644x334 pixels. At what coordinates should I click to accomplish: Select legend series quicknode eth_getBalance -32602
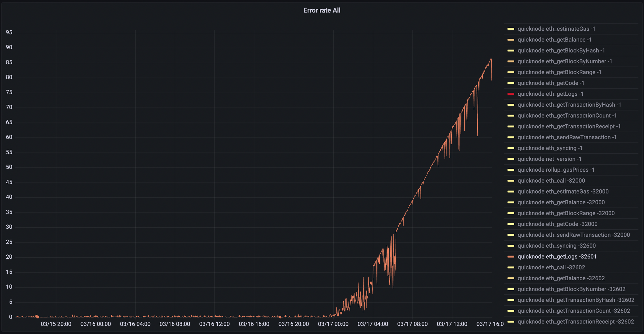pyautogui.click(x=561, y=278)
